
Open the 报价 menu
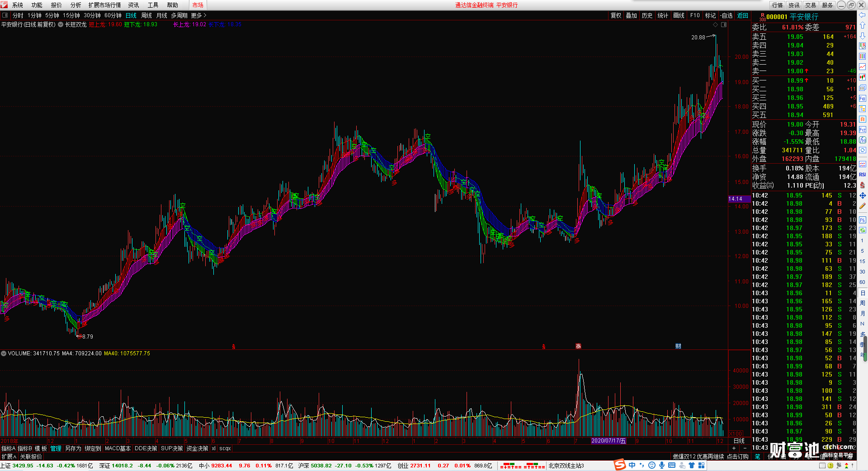[57, 5]
